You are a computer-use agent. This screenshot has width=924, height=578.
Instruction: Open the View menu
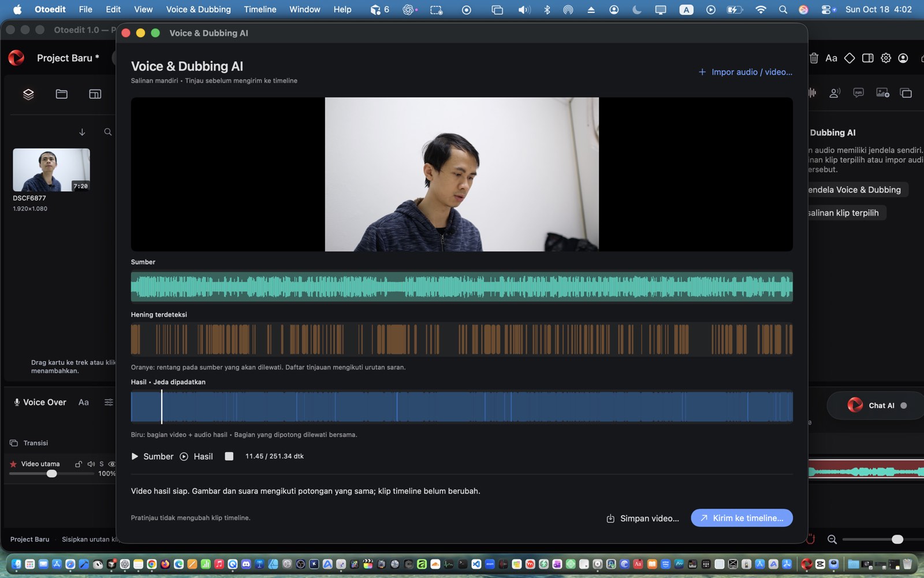tap(143, 9)
